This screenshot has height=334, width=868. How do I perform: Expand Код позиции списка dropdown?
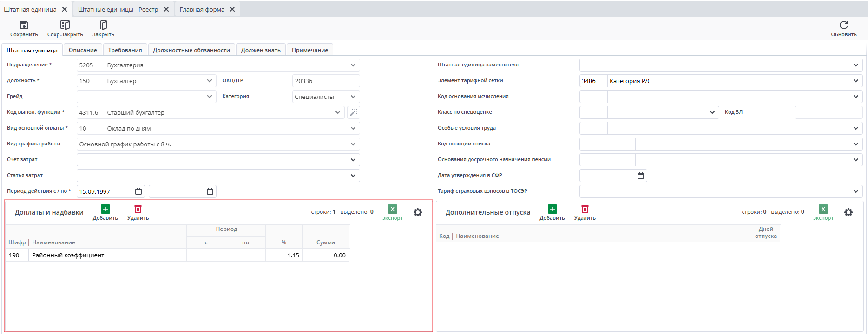856,144
